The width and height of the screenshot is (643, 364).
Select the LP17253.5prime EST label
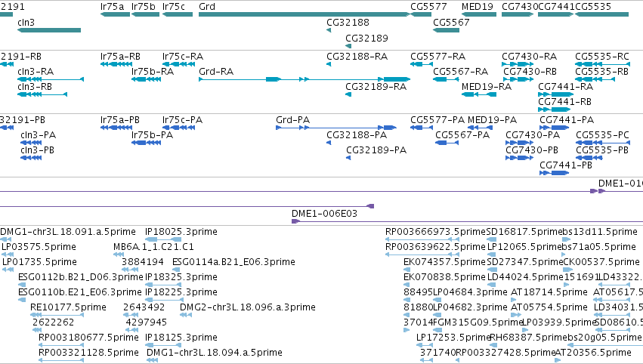click(x=453, y=338)
